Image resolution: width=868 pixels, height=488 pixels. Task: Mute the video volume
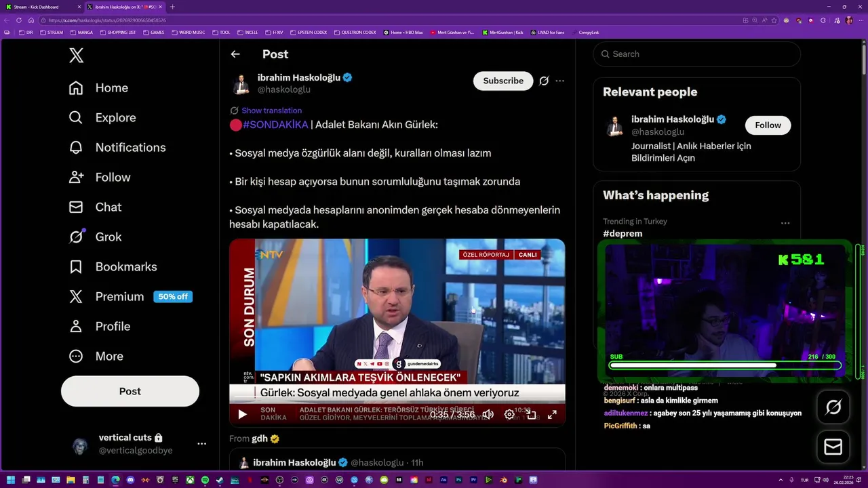coord(488,414)
